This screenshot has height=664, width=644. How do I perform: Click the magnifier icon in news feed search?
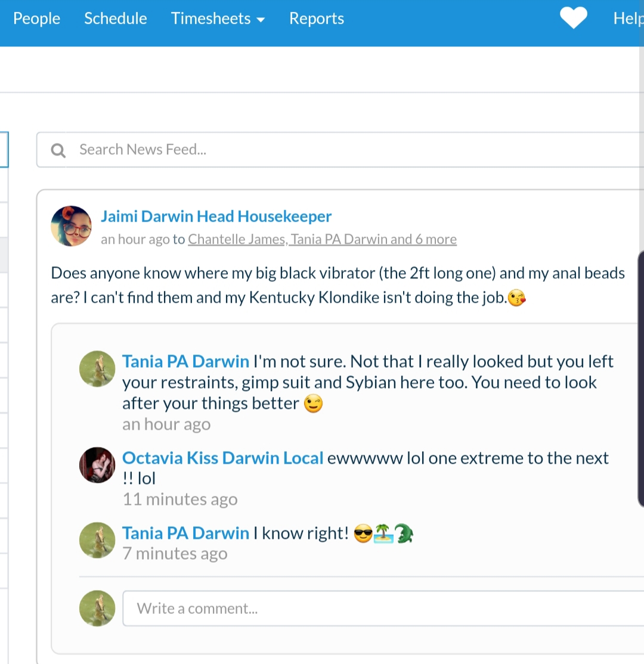[58, 150]
